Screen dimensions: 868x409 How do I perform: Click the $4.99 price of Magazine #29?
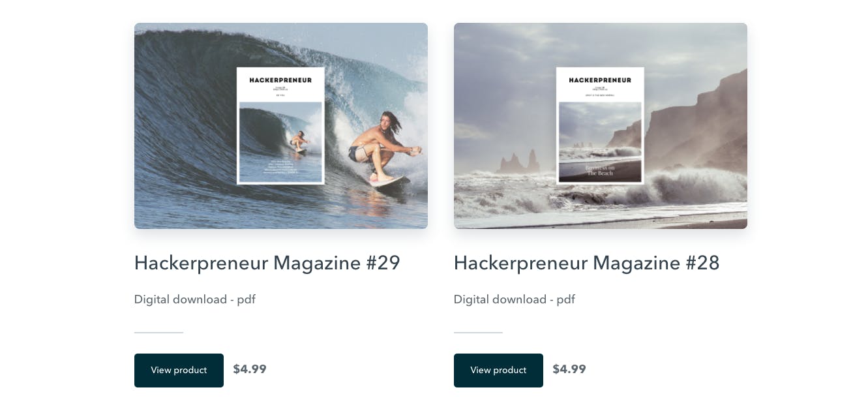tap(250, 369)
